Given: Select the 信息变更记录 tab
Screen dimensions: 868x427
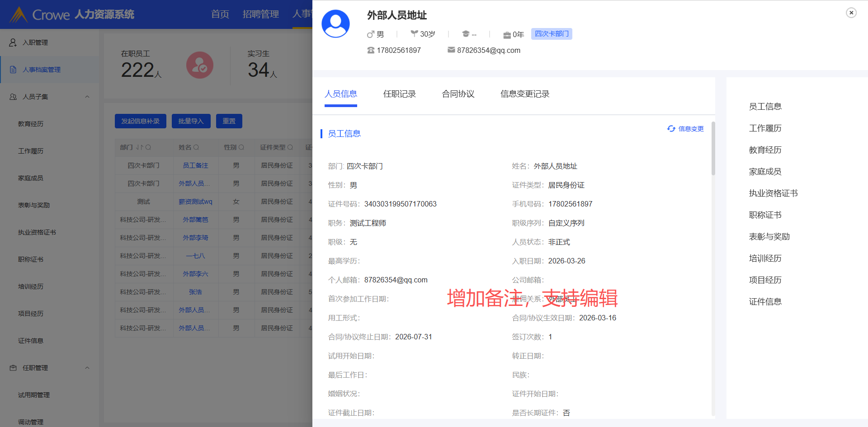Looking at the screenshot, I should (524, 94).
